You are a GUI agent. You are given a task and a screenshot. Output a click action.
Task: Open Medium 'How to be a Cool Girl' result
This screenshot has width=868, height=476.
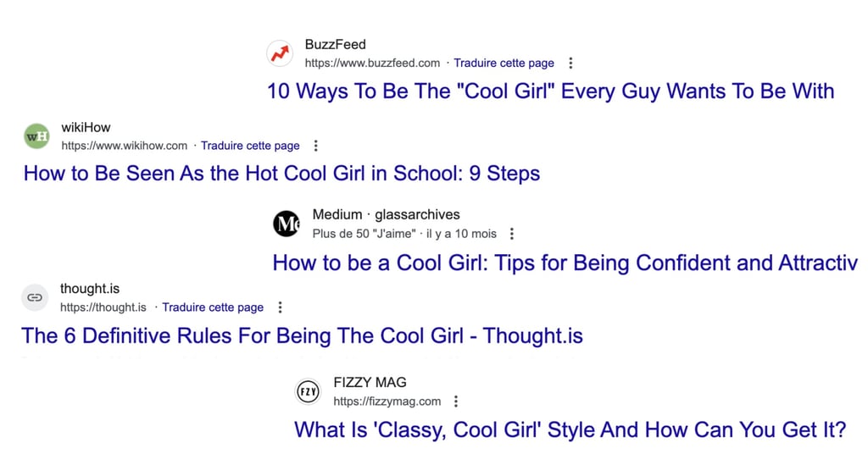564,263
